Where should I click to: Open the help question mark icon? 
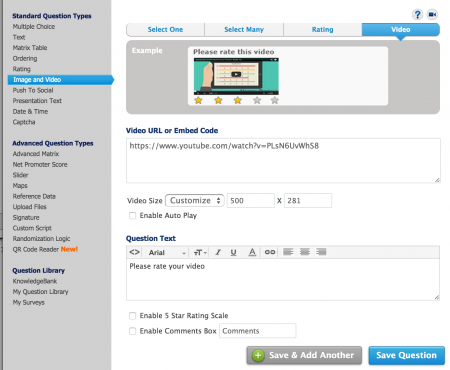tap(417, 15)
